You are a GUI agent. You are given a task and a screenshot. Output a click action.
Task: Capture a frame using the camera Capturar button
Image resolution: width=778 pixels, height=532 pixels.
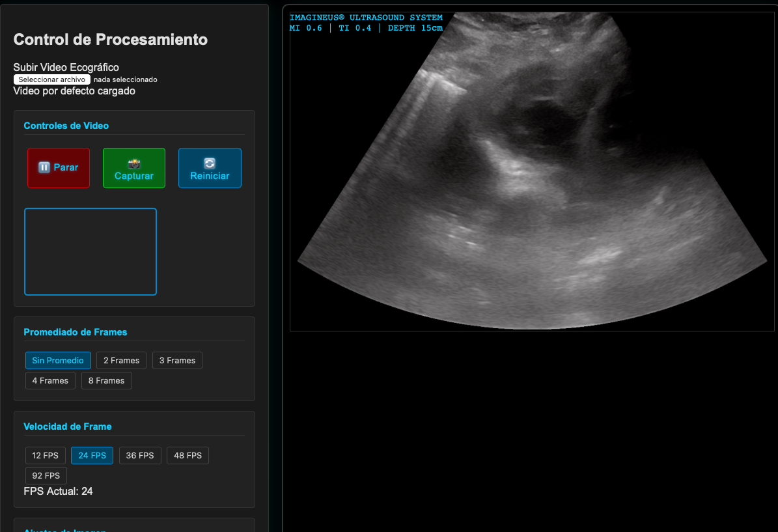tap(134, 168)
